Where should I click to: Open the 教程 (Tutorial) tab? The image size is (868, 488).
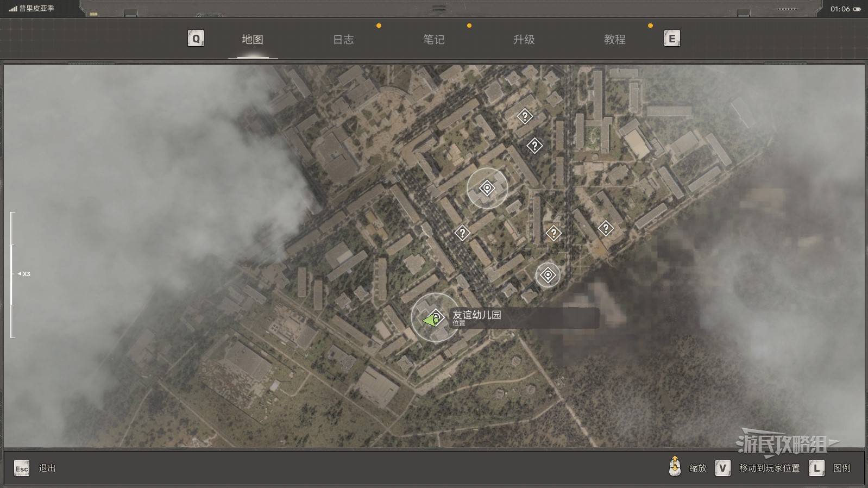[615, 40]
